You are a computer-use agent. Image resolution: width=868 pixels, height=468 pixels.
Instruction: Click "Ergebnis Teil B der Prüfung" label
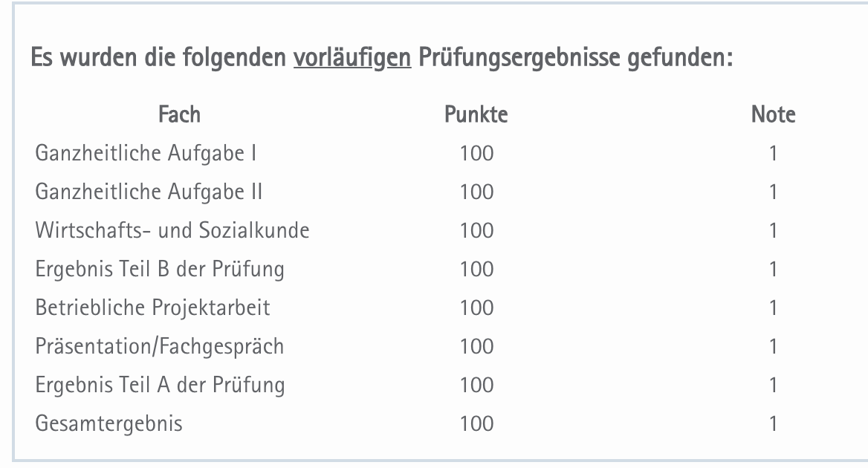(x=160, y=270)
